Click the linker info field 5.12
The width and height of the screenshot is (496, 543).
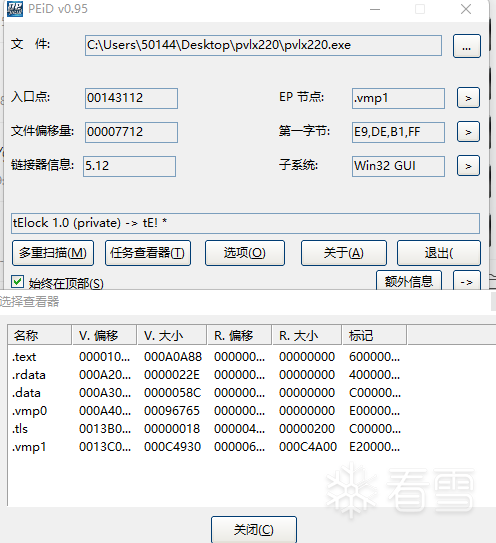[129, 166]
